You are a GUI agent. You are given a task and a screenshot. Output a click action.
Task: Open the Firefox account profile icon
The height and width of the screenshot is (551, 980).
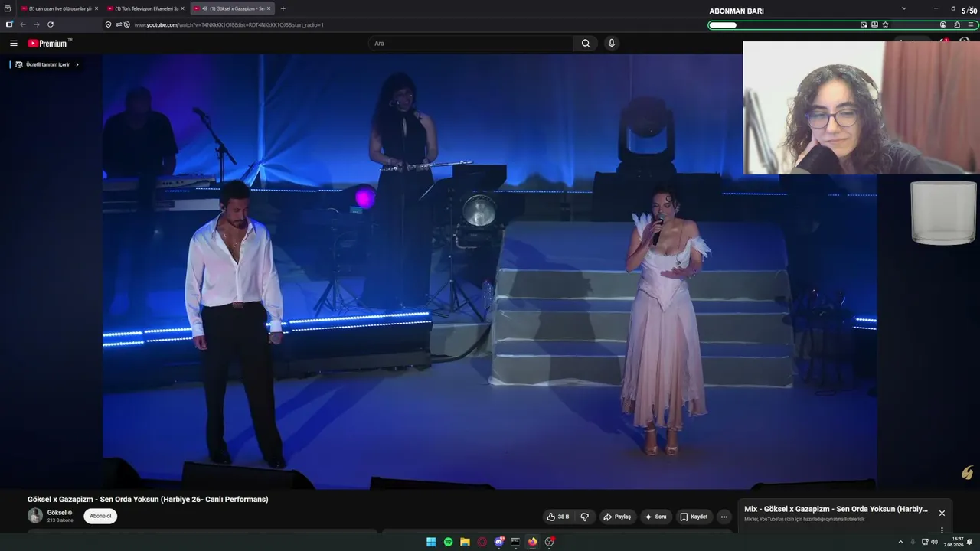point(943,24)
